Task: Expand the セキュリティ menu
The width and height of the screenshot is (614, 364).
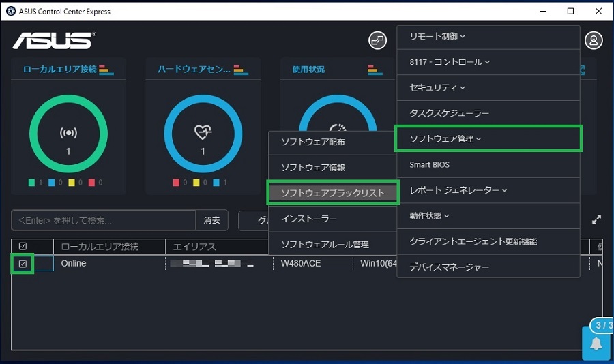Action: [x=488, y=88]
